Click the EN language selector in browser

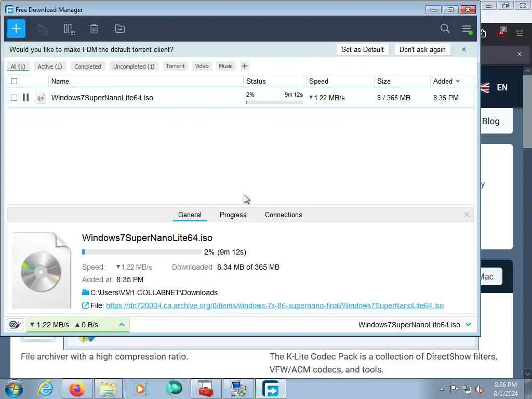pos(502,87)
